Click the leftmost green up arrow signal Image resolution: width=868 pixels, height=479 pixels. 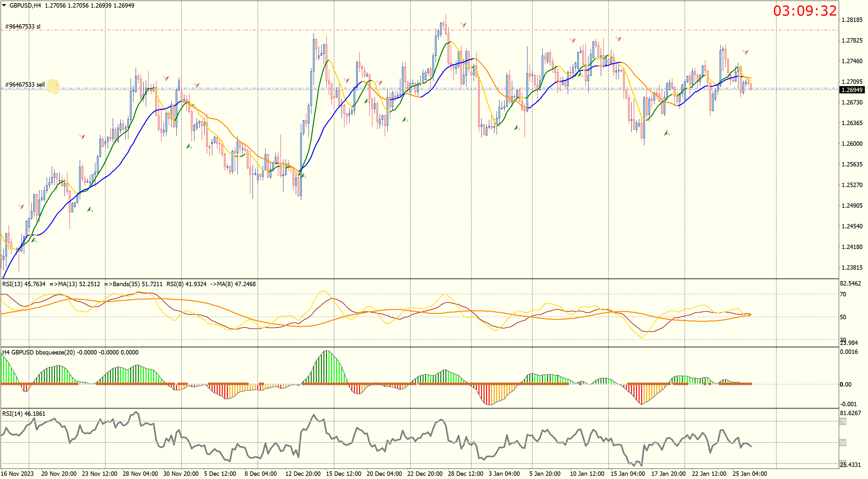pyautogui.click(x=34, y=240)
